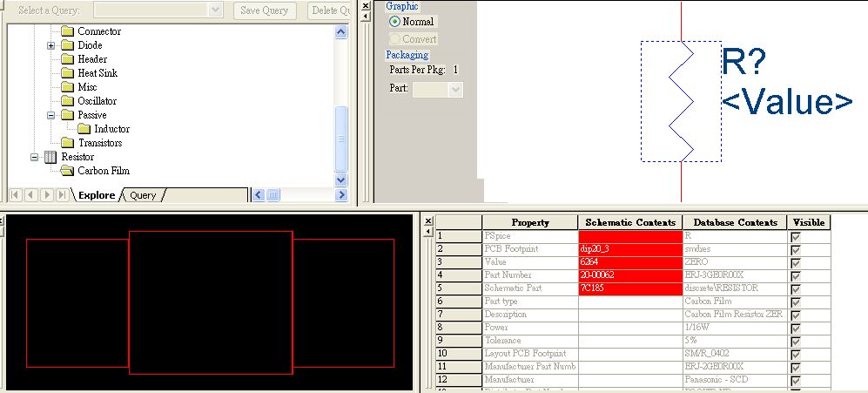Image resolution: width=868 pixels, height=393 pixels.
Task: Click horizontal scrollbar left arrow
Action: coord(258,194)
